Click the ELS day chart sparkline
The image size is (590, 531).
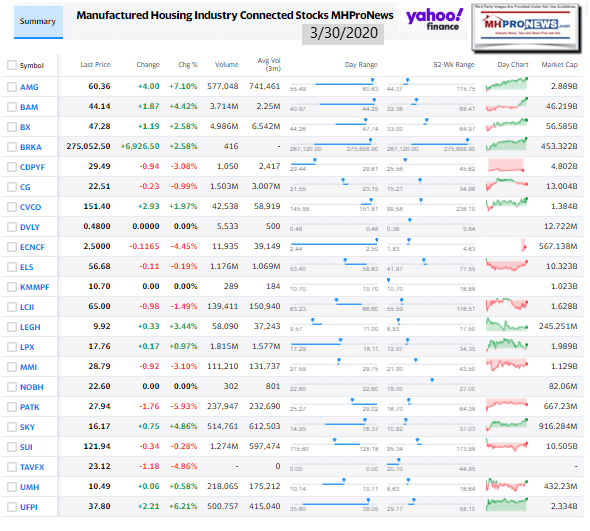click(506, 265)
